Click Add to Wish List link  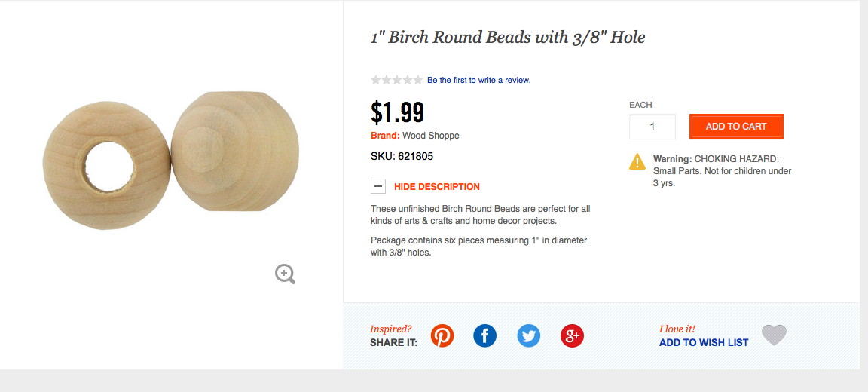point(704,342)
